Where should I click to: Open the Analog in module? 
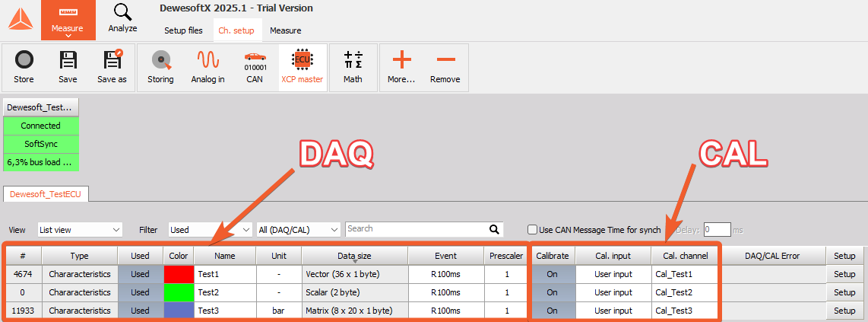207,68
